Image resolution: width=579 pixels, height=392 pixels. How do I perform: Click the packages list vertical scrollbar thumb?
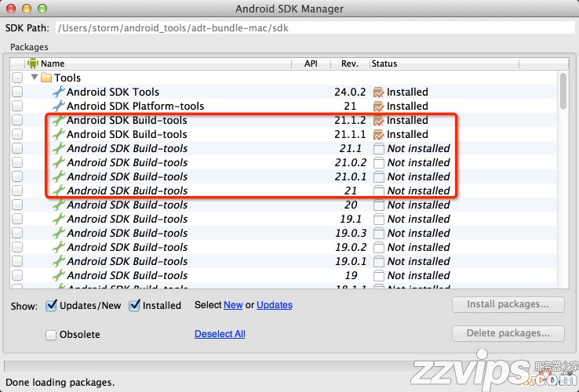(563, 91)
